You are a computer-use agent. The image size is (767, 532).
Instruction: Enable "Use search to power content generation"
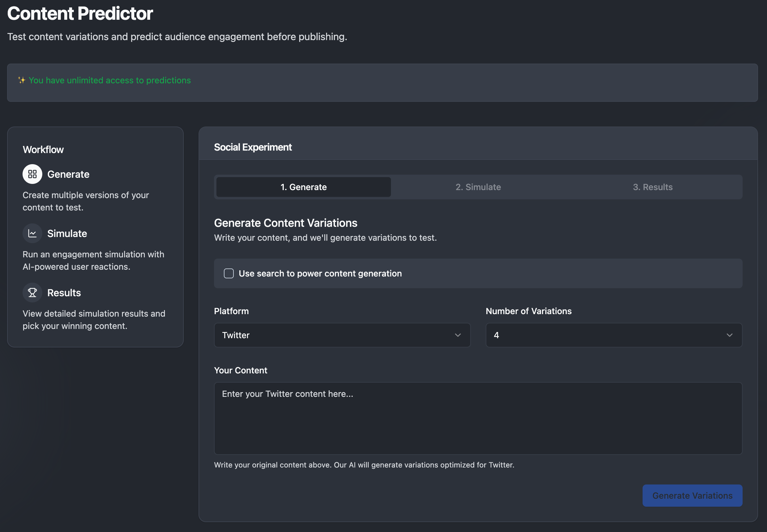229,273
